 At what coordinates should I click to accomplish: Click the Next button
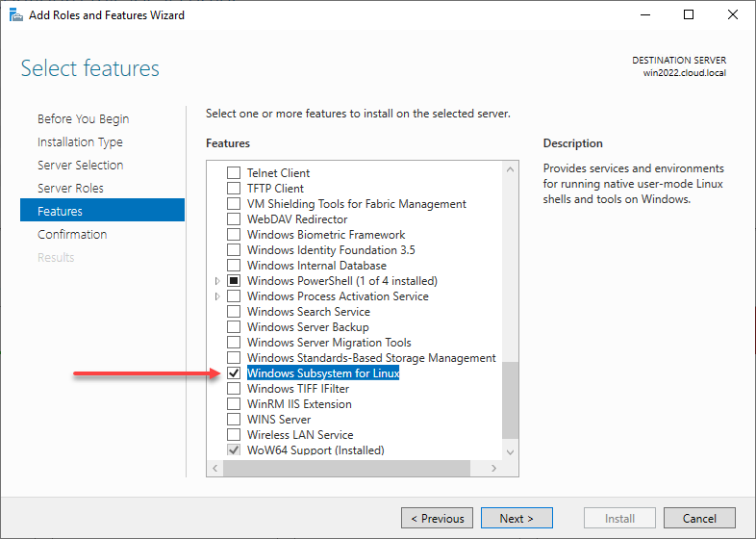click(517, 518)
